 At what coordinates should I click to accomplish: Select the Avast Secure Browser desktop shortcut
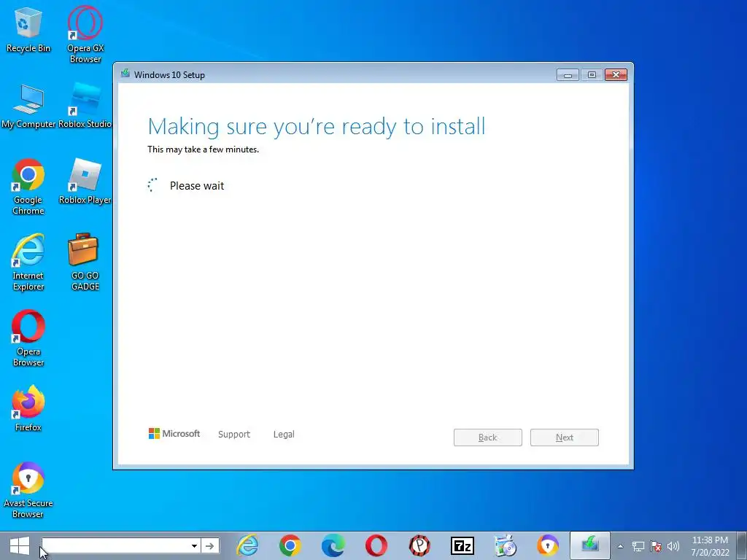(28, 490)
